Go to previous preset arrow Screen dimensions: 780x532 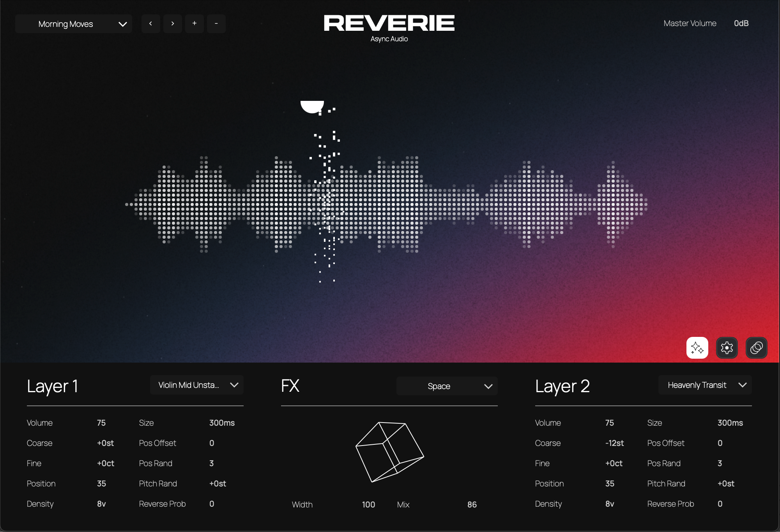pos(151,24)
